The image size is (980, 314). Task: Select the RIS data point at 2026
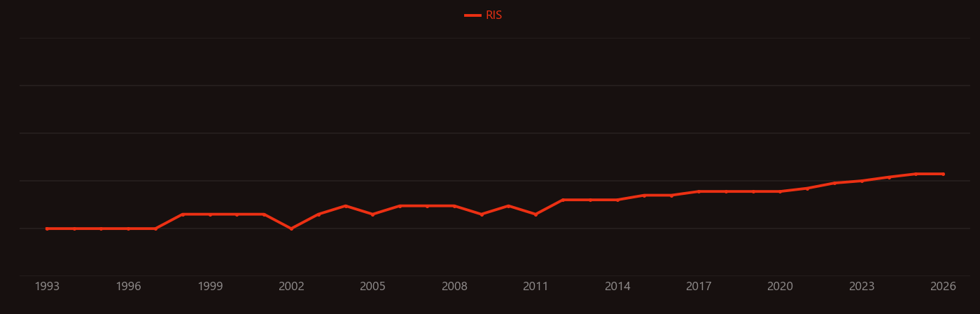coord(943,174)
